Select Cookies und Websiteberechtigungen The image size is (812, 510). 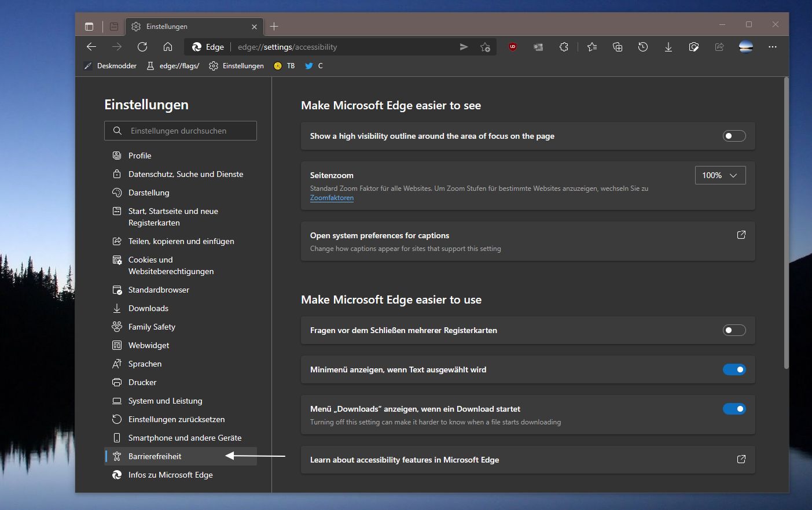point(181,265)
